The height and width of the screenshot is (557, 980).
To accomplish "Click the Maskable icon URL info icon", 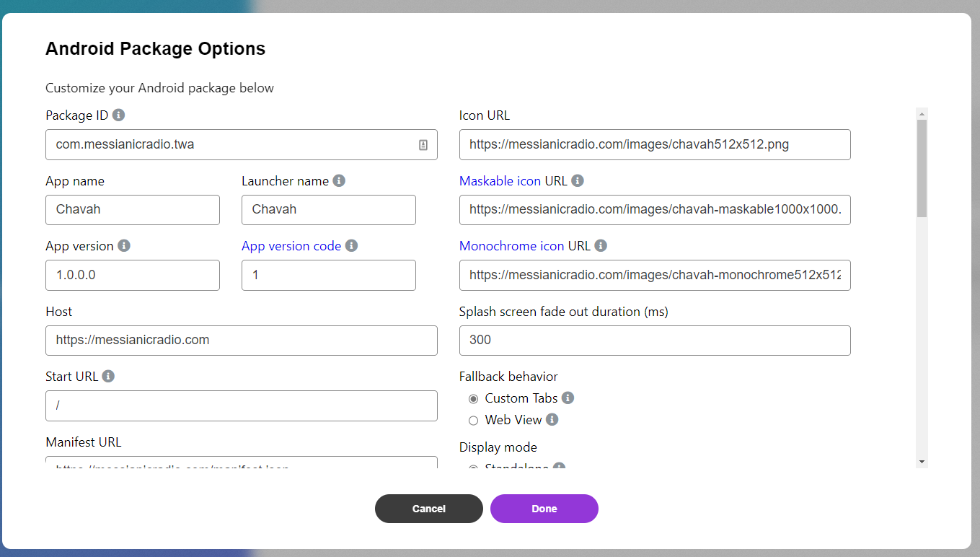I will (x=578, y=180).
